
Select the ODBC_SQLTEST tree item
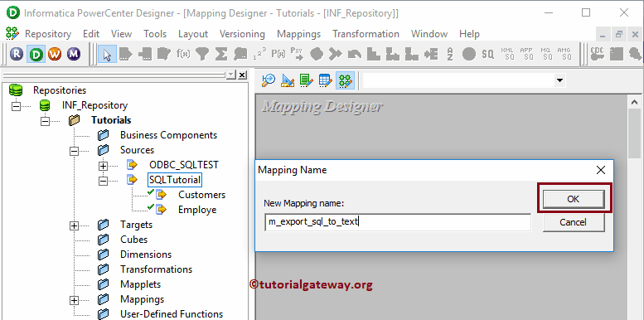[x=184, y=165]
